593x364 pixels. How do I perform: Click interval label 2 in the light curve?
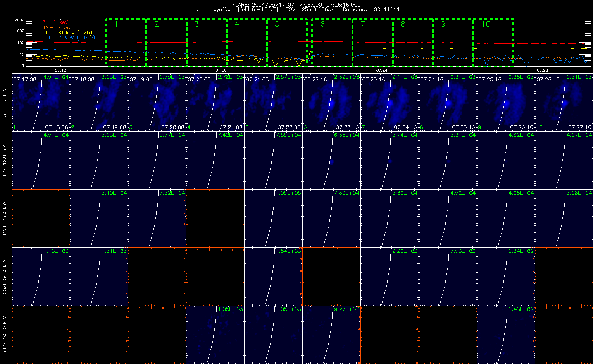click(x=157, y=24)
